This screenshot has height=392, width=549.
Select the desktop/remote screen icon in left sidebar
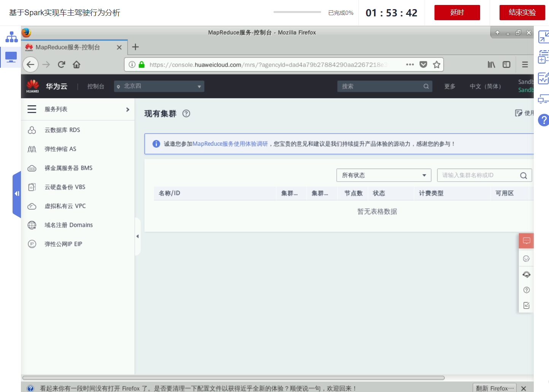coord(10,57)
